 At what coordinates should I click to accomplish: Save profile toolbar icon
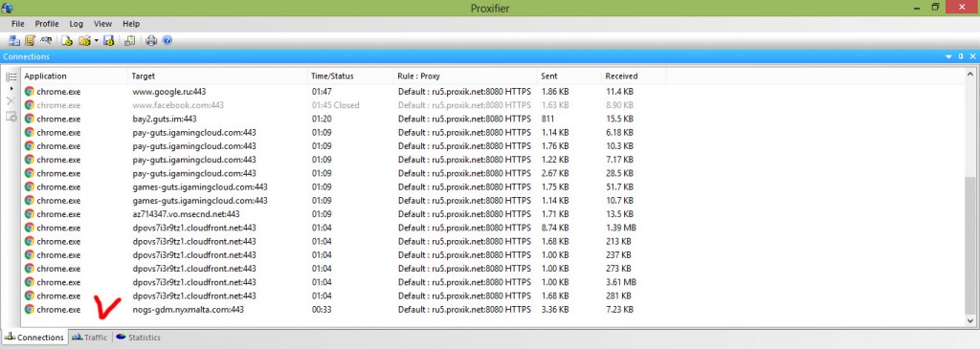tap(109, 40)
